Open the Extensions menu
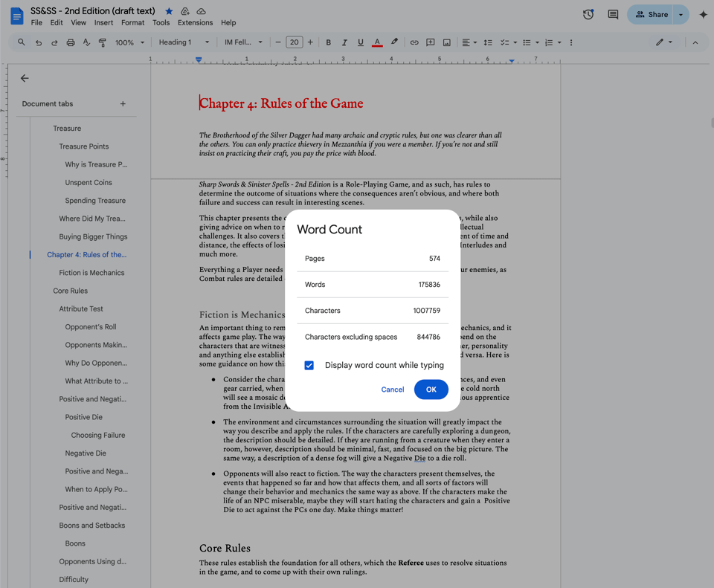The height and width of the screenshot is (588, 714). 195,23
